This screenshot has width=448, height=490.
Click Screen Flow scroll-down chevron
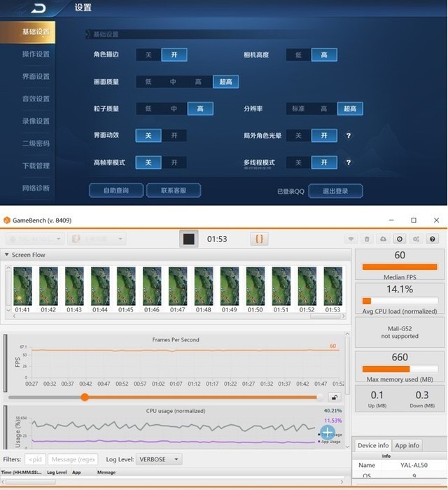pyautogui.click(x=8, y=310)
